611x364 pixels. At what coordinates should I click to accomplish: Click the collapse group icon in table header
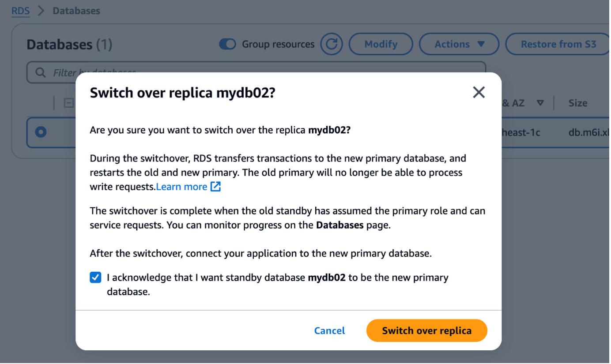(68, 103)
